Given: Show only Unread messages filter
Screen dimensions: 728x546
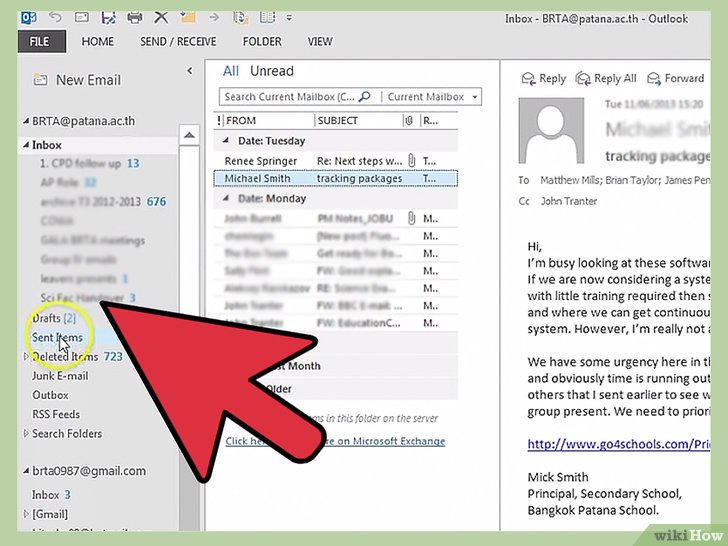Looking at the screenshot, I should 272,71.
